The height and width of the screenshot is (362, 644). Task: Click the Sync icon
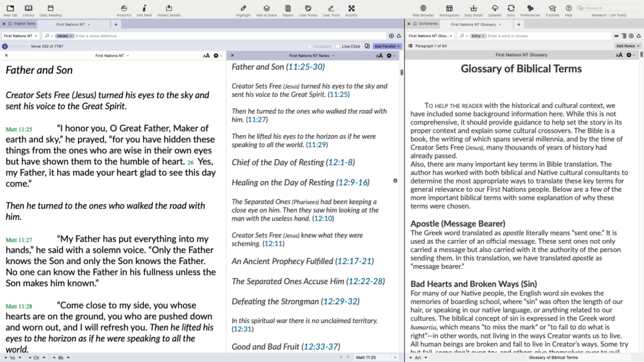click(x=511, y=9)
